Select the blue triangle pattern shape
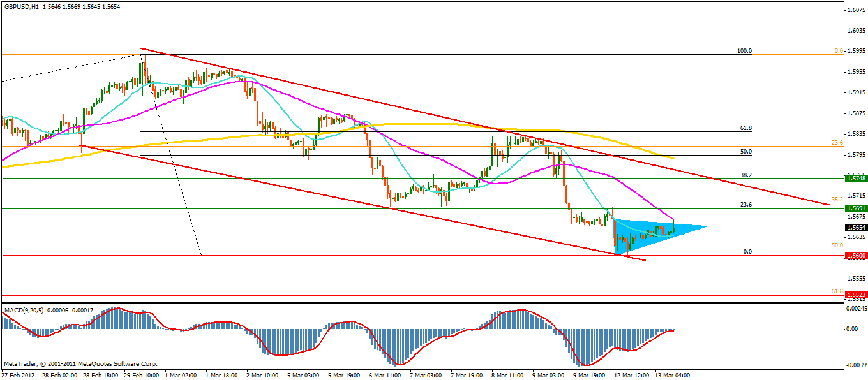The image size is (868, 380). click(664, 229)
